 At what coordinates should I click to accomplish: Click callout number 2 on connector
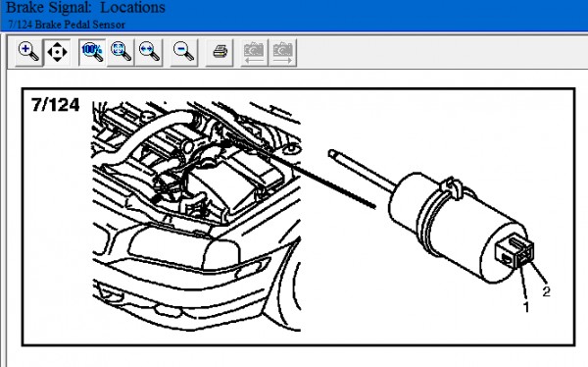pos(547,291)
